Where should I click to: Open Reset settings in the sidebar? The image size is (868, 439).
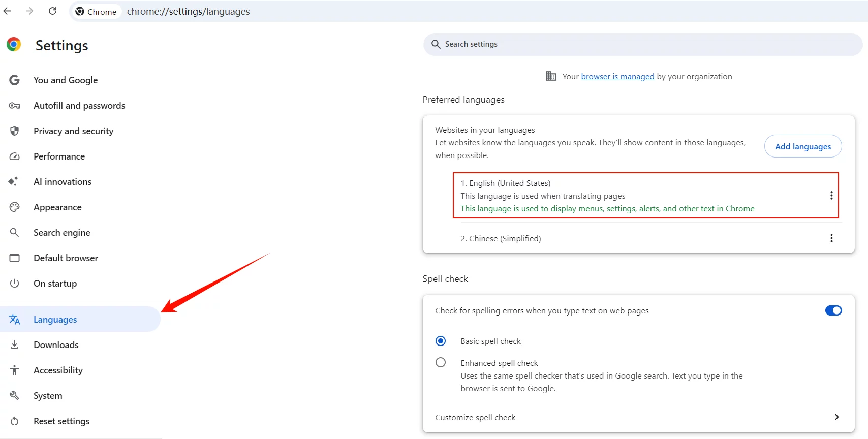coord(61,421)
